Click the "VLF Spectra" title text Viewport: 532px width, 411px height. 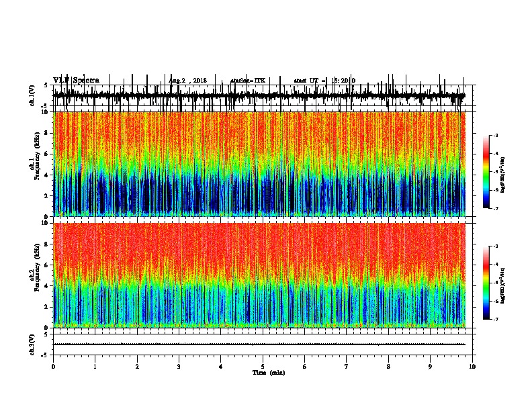76,81
